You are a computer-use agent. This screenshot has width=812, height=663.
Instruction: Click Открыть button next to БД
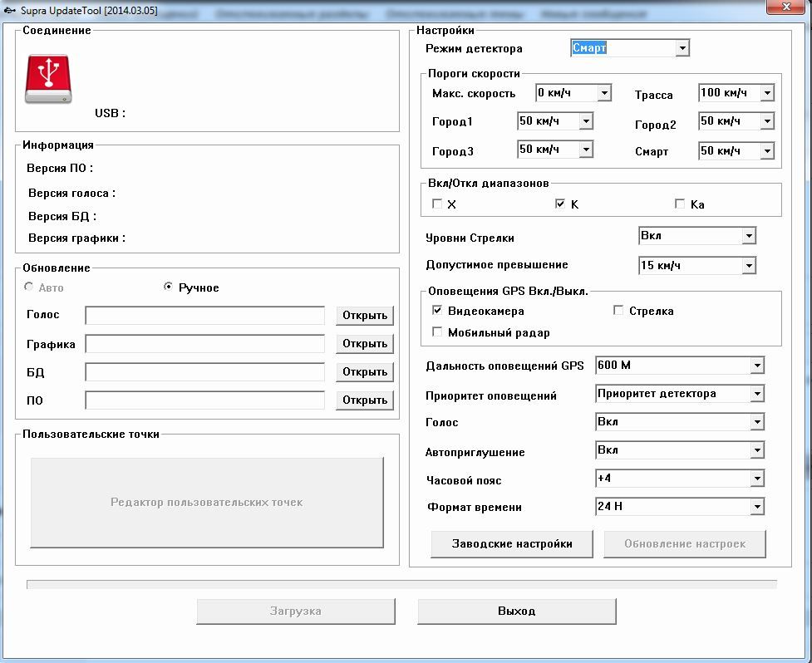coord(365,372)
